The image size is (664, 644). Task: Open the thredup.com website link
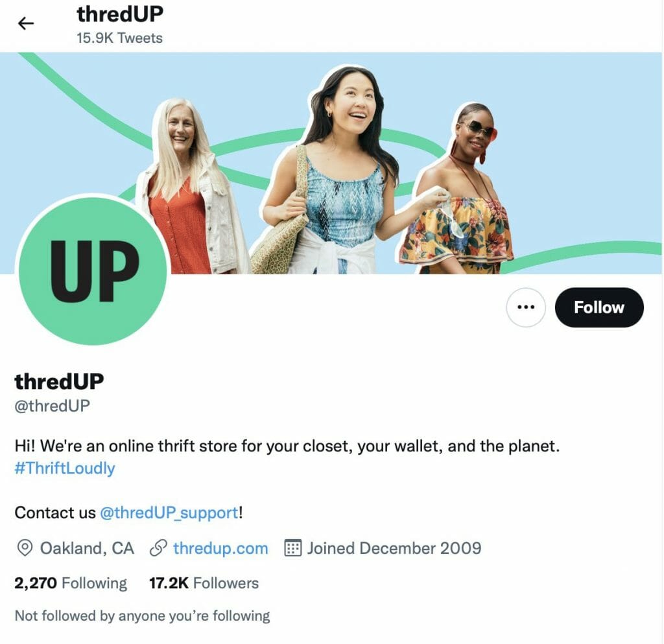click(220, 548)
